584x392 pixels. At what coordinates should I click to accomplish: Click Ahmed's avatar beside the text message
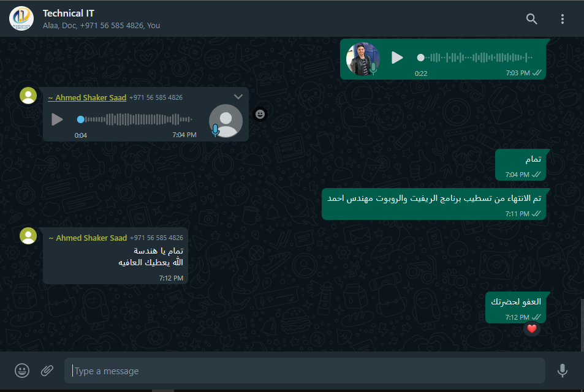28,236
